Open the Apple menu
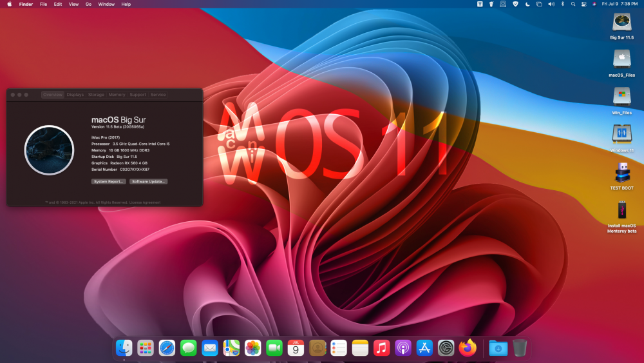Image resolution: width=644 pixels, height=363 pixels. (10, 4)
